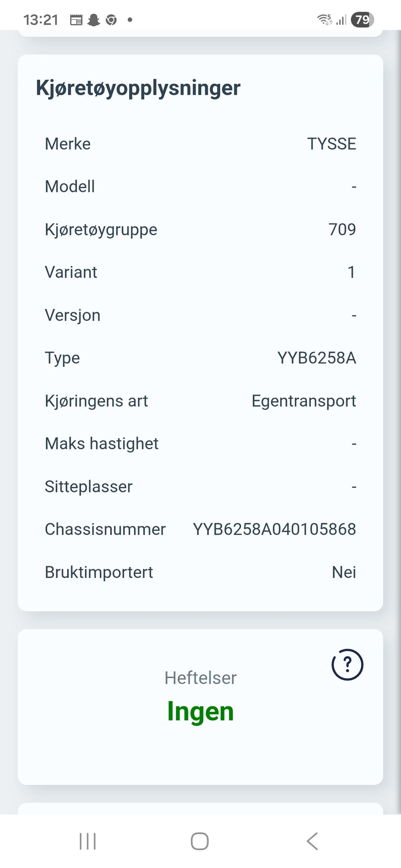Tap the Snapchat ghost notification icon
Viewport: 401px width, 868px height.
pos(94,20)
